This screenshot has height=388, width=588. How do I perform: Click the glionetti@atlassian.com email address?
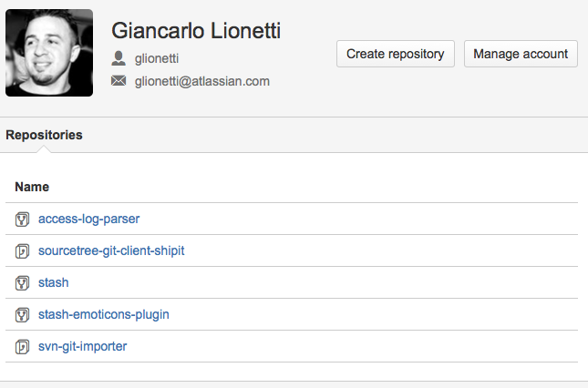tap(202, 81)
